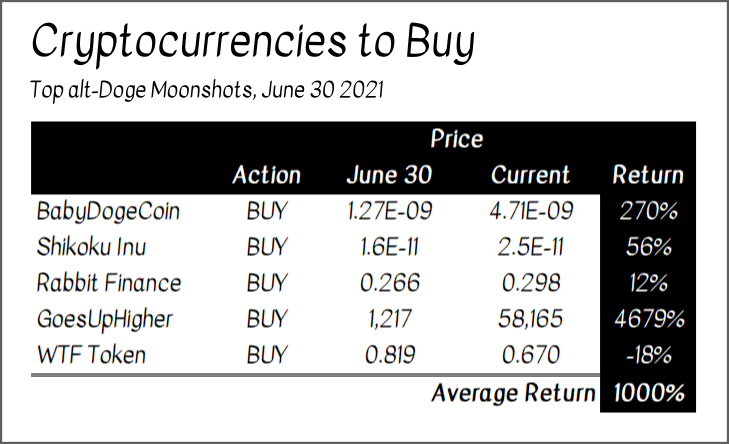Click the "Cryptocurrencies to Buy" title
Viewport: 729px width, 444px height.
click(252, 43)
